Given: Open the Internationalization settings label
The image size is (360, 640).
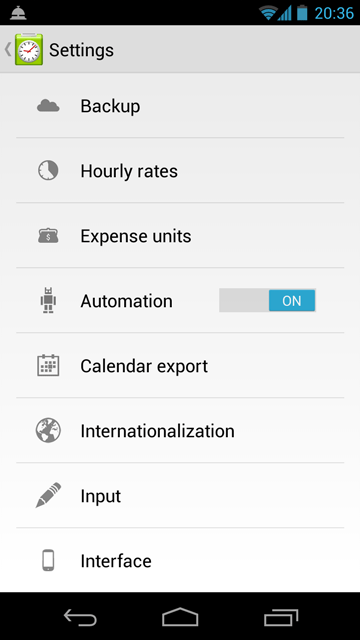Looking at the screenshot, I should [x=158, y=431].
